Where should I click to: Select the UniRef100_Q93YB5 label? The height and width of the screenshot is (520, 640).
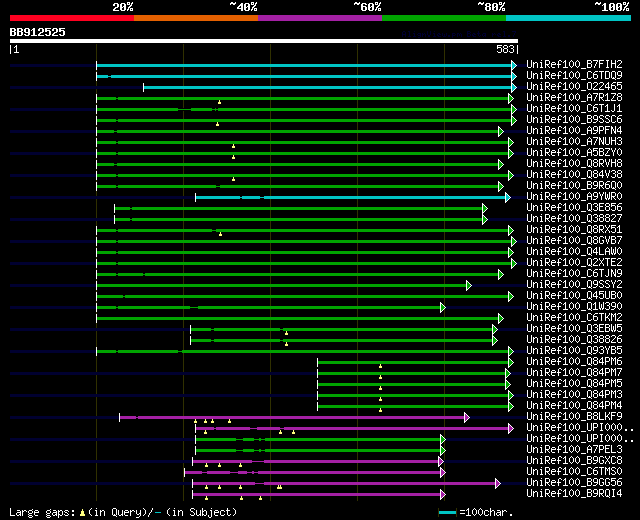[574, 351]
